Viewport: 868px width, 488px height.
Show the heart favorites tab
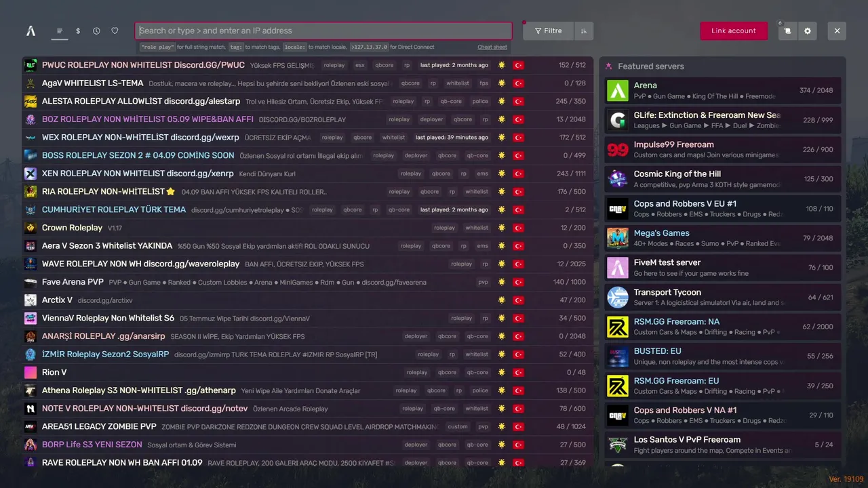click(115, 30)
